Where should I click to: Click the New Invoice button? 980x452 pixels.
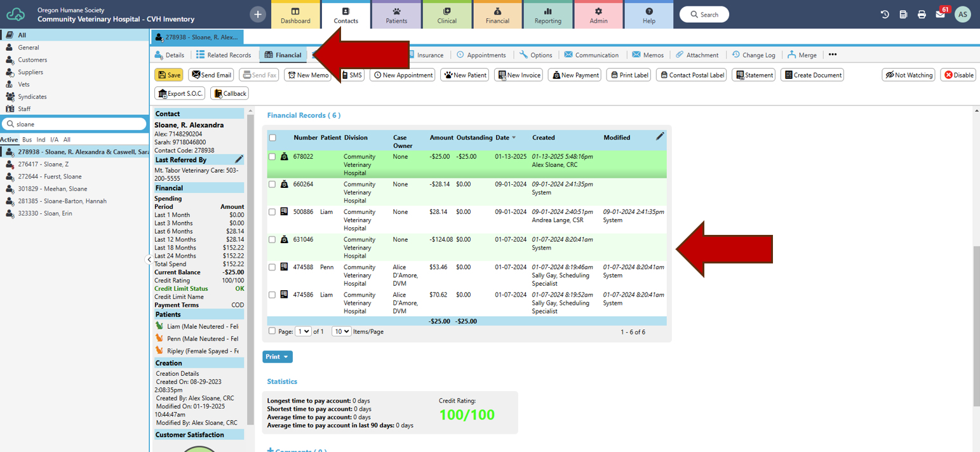[x=520, y=75]
